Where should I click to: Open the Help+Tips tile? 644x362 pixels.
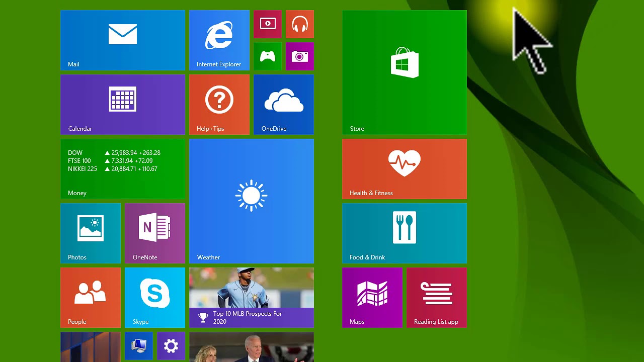pyautogui.click(x=219, y=105)
